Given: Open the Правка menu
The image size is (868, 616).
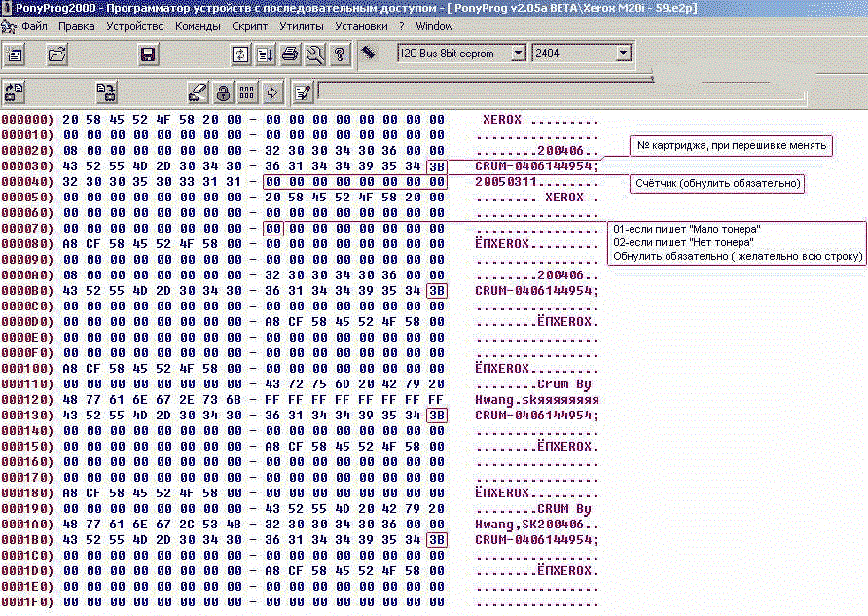Looking at the screenshot, I should click(x=77, y=26).
